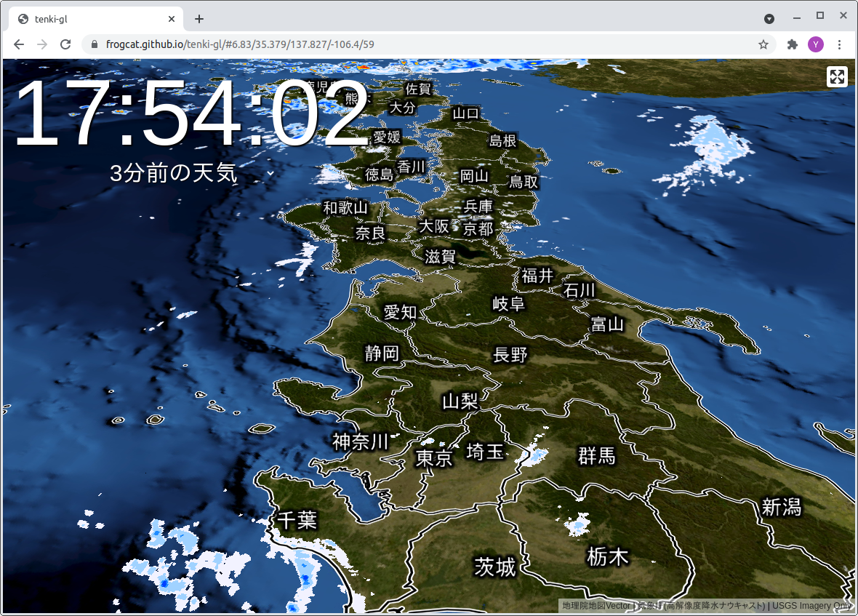The image size is (858, 616).
Task: Click the 群馬 map label
Action: (x=597, y=455)
